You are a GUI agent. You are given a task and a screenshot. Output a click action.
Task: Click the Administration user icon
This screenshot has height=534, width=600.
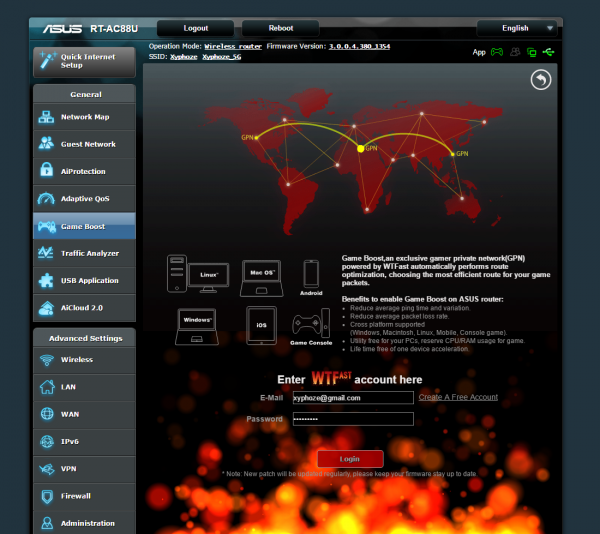click(x=47, y=523)
